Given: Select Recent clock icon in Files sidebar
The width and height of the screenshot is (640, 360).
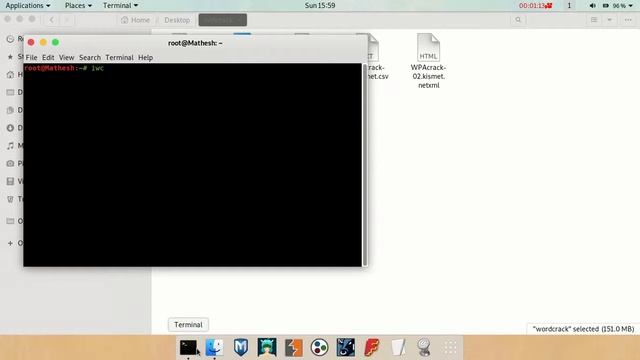Looking at the screenshot, I should [x=10, y=39].
